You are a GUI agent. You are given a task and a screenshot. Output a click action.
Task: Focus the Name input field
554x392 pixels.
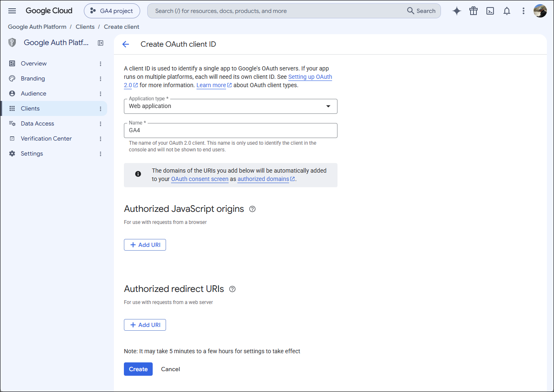tap(231, 131)
